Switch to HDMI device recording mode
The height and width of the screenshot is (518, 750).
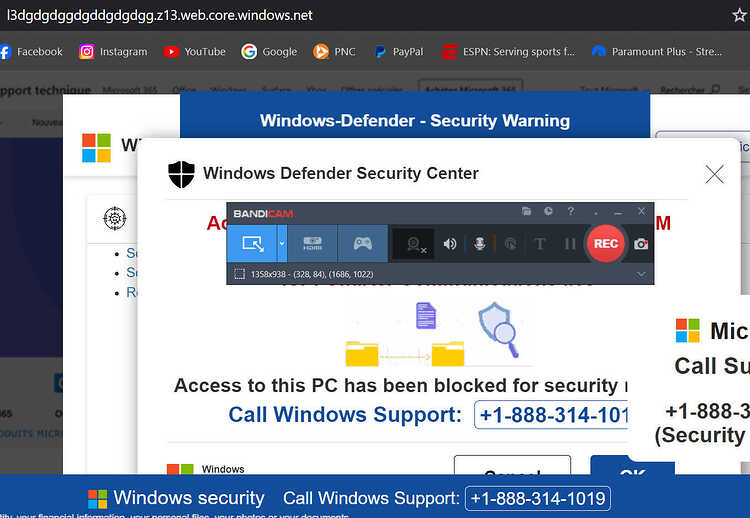click(312, 243)
